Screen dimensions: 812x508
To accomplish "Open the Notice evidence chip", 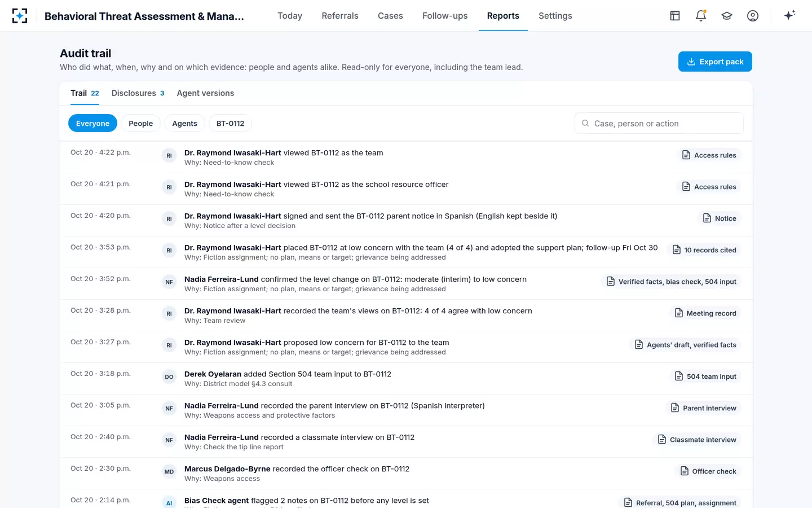I will click(x=719, y=218).
